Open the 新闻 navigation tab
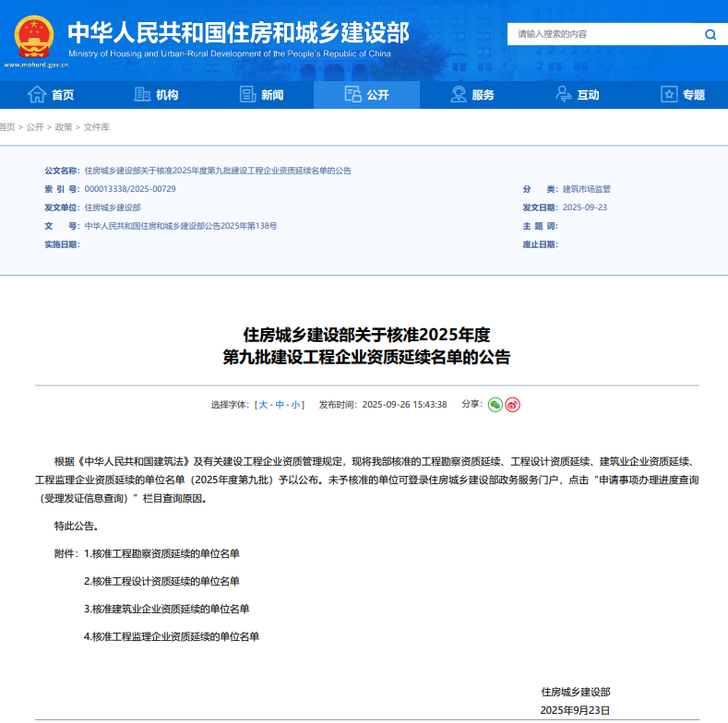 point(262,95)
